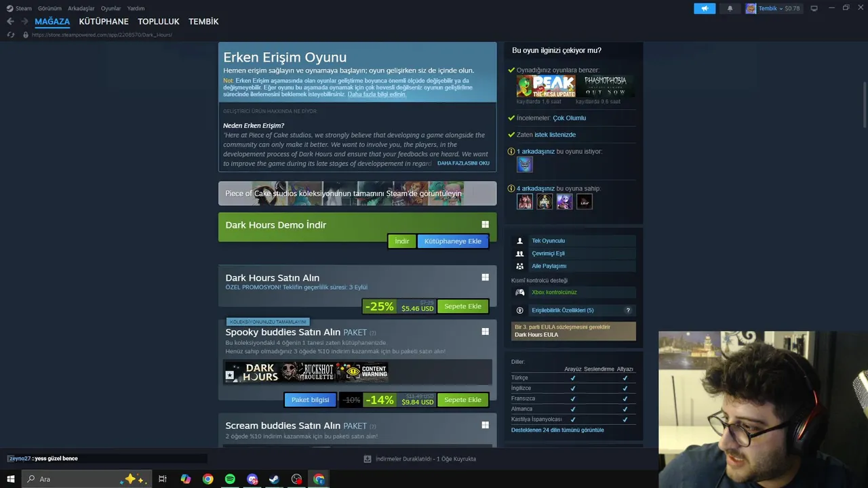Click the Çok Olumlu reviews link
Image resolution: width=868 pixels, height=488 pixels.
pyautogui.click(x=569, y=118)
